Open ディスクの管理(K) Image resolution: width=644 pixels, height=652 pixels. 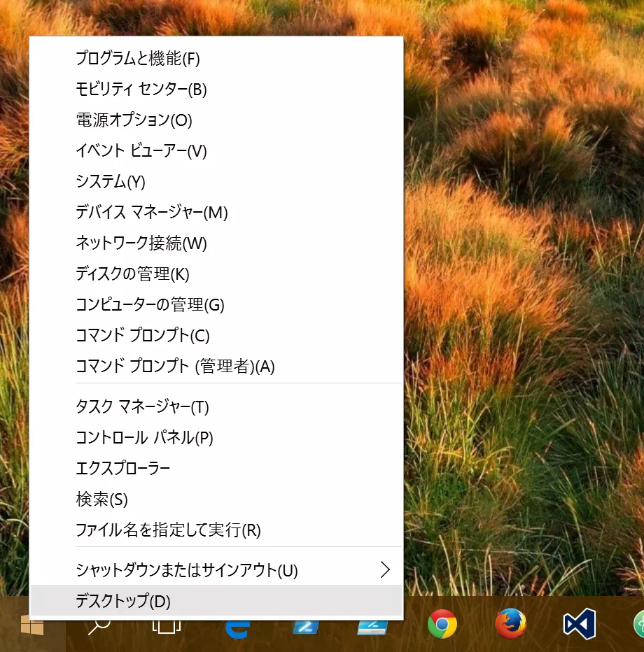click(x=132, y=274)
